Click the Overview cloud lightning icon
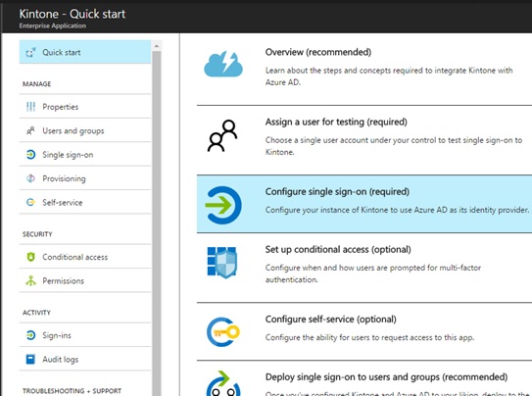Viewport: 532px width, 396px height. [x=223, y=64]
